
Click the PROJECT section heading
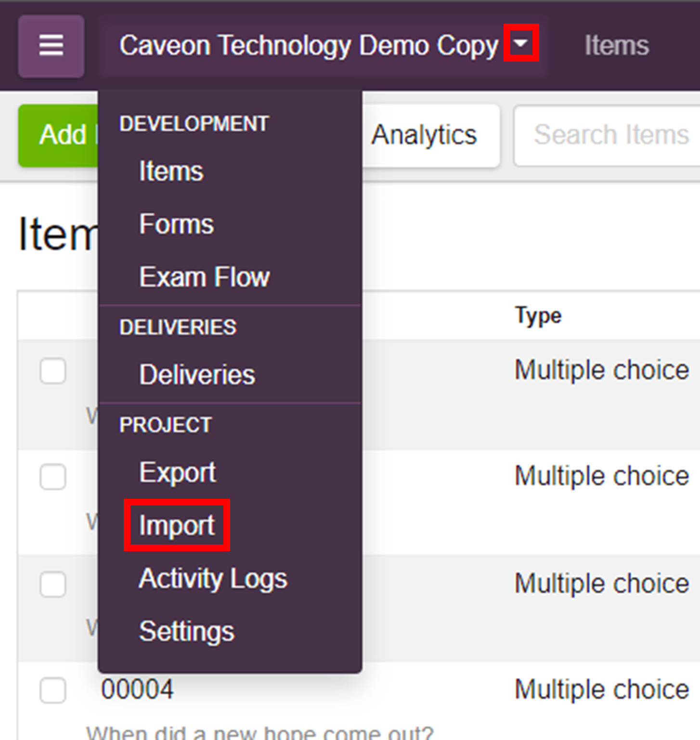pyautogui.click(x=165, y=425)
